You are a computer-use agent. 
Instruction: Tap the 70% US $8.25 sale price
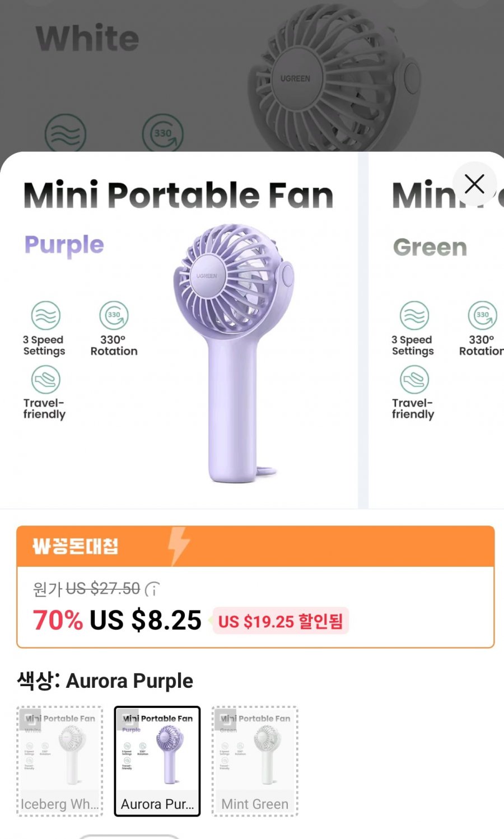(x=117, y=620)
